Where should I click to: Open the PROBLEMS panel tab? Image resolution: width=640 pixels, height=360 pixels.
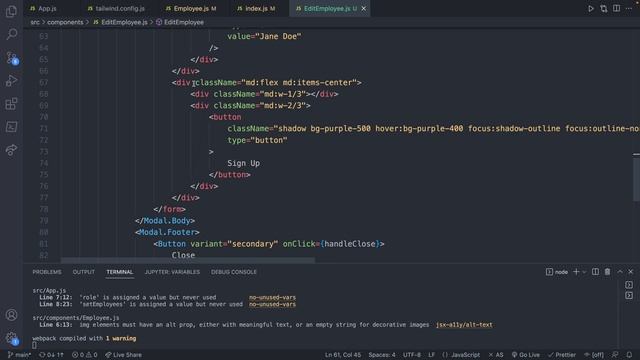point(47,272)
